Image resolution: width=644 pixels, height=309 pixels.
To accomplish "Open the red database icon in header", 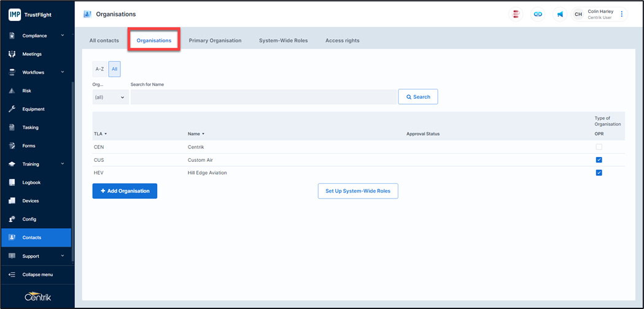I will pyautogui.click(x=516, y=14).
